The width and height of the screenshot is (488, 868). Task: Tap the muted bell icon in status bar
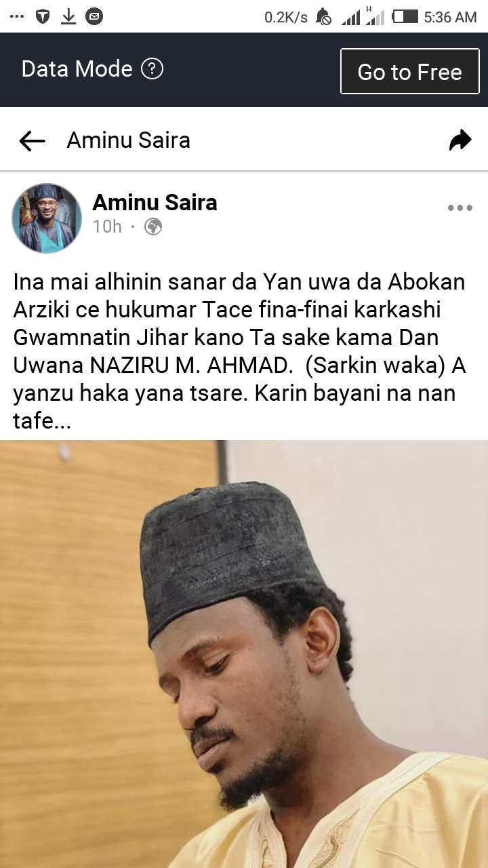tap(323, 17)
